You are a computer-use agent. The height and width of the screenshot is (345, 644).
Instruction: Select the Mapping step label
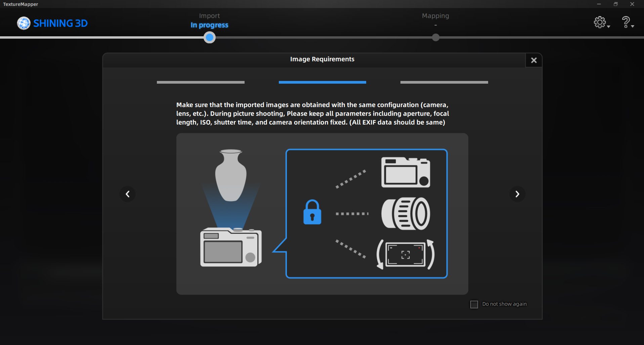[435, 16]
